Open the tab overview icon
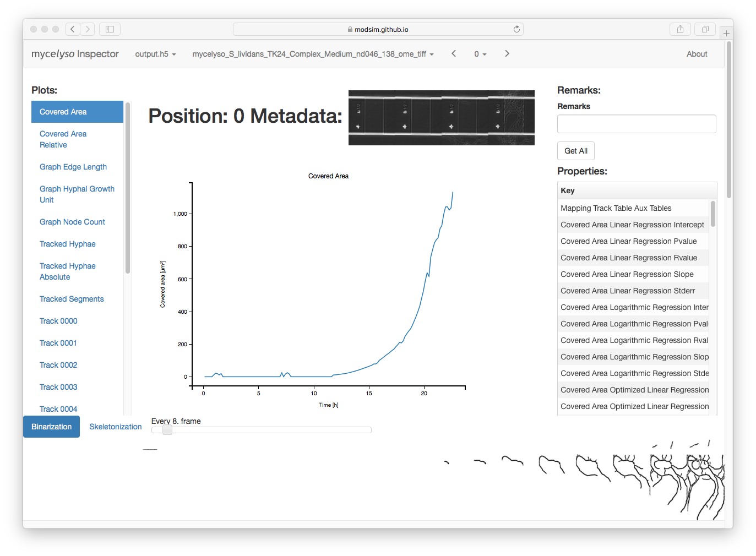The width and height of the screenshot is (756, 556). (705, 29)
